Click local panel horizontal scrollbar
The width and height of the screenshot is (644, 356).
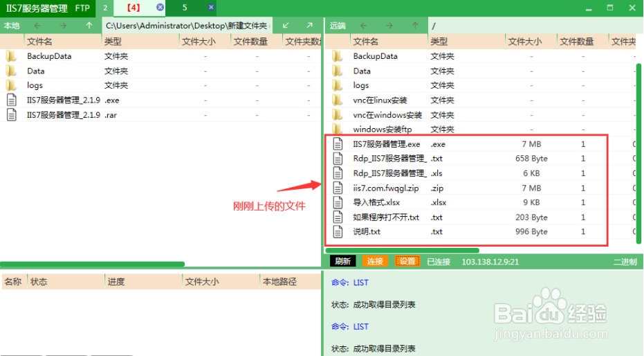click(93, 264)
